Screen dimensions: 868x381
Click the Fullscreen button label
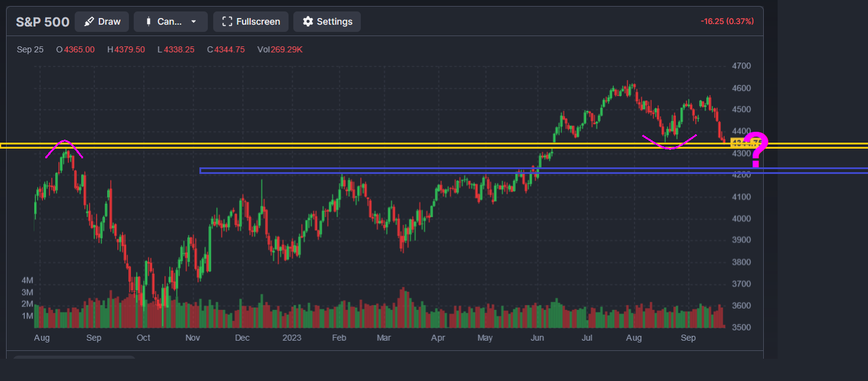tap(258, 22)
